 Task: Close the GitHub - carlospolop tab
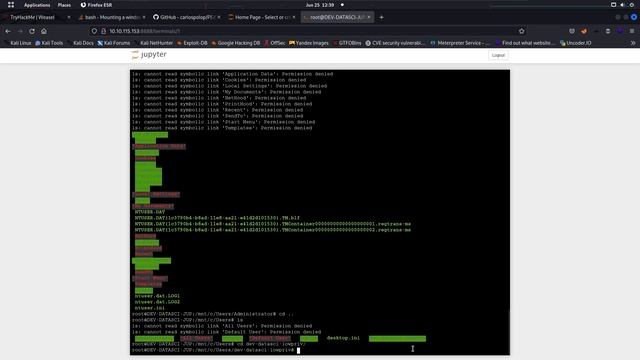(219, 17)
